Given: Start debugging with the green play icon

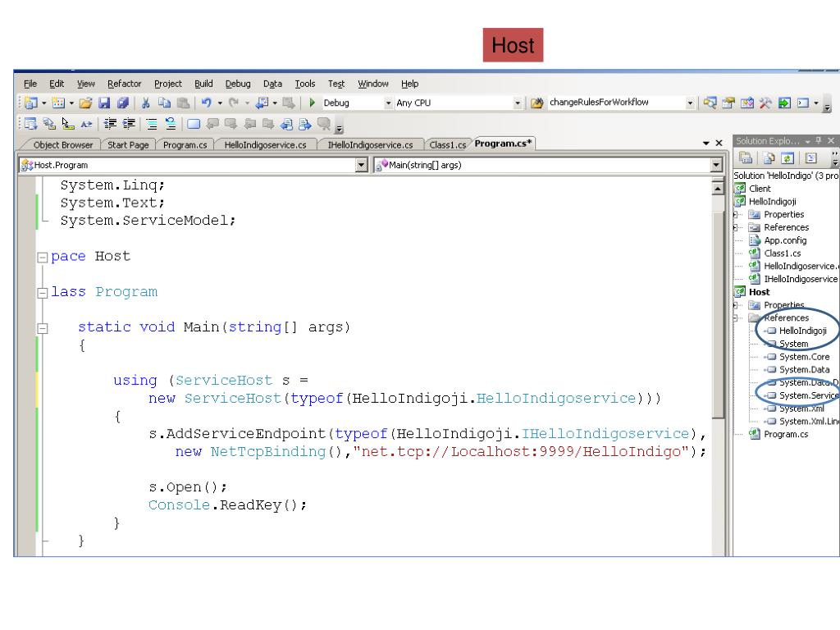Looking at the screenshot, I should click(313, 103).
